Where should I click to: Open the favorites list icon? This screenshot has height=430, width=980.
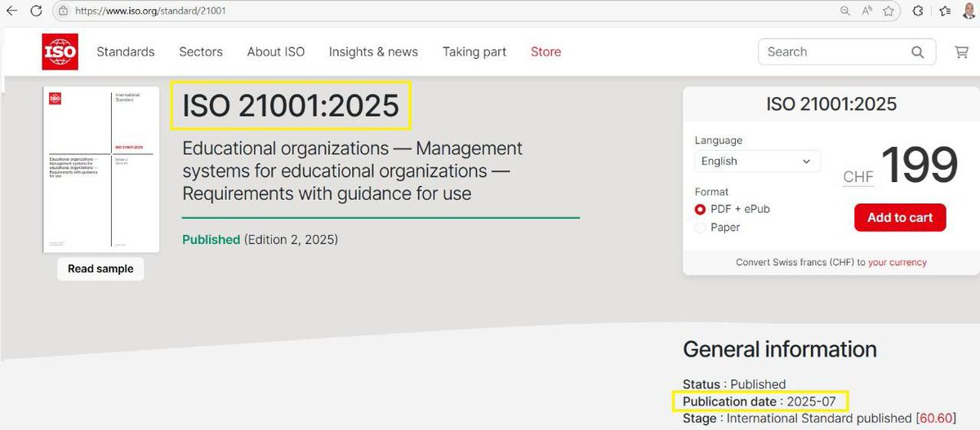tap(945, 11)
